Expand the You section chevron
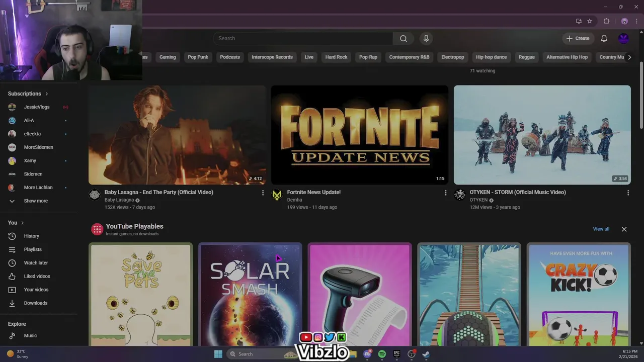The image size is (644, 362). [23, 223]
